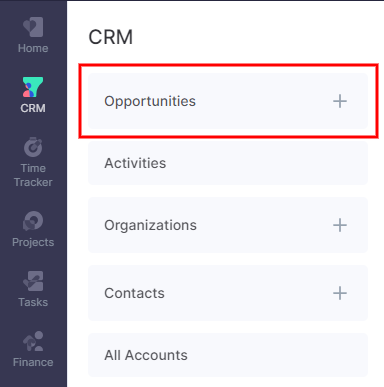Image resolution: width=384 pixels, height=387 pixels.
Task: Select the CRM funnel icon
Action: click(x=33, y=87)
